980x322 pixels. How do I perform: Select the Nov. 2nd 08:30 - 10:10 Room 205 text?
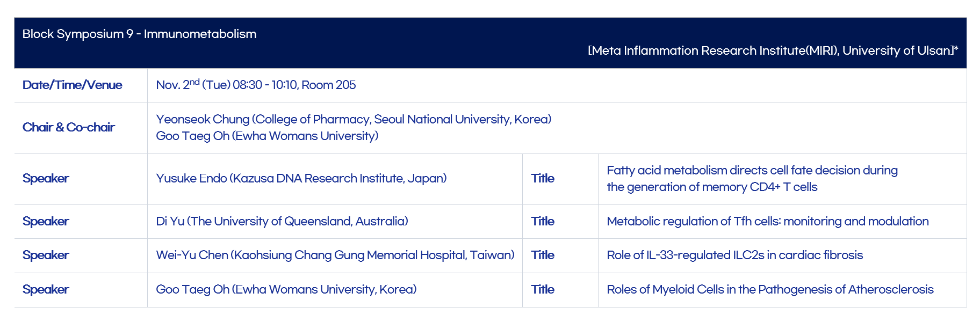click(256, 85)
